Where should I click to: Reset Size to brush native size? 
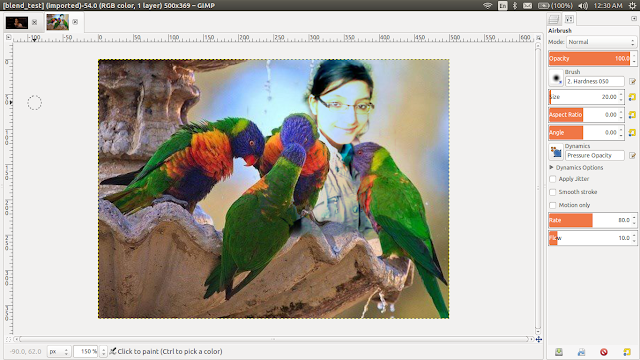tap(632, 97)
